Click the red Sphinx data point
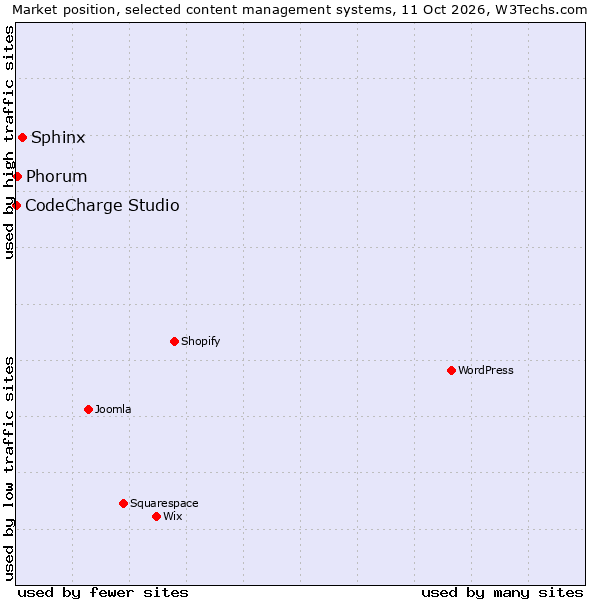The image size is (600, 600). coord(23,137)
